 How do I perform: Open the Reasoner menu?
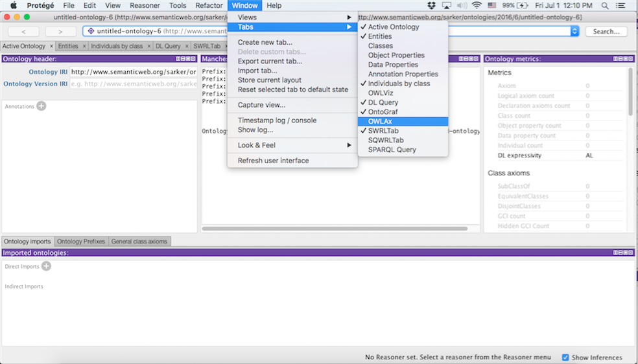click(x=145, y=5)
